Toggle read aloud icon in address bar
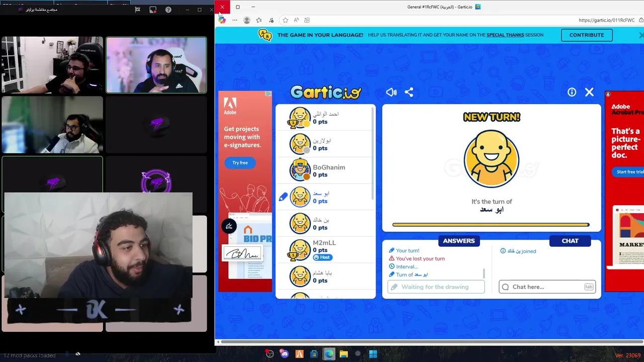 click(x=296, y=20)
